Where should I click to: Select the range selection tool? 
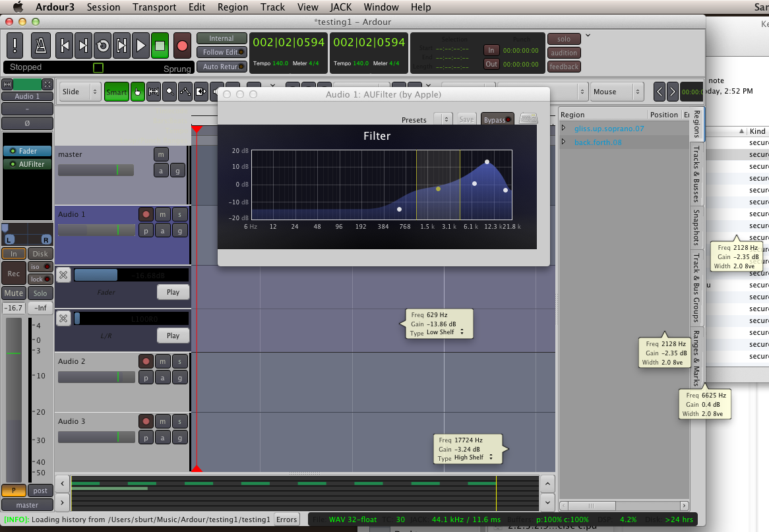pos(154,92)
